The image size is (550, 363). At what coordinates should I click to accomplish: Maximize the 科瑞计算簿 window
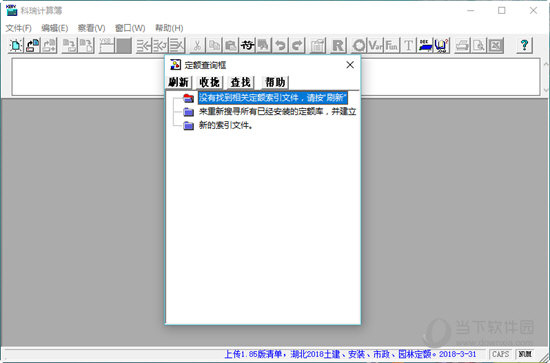502,11
